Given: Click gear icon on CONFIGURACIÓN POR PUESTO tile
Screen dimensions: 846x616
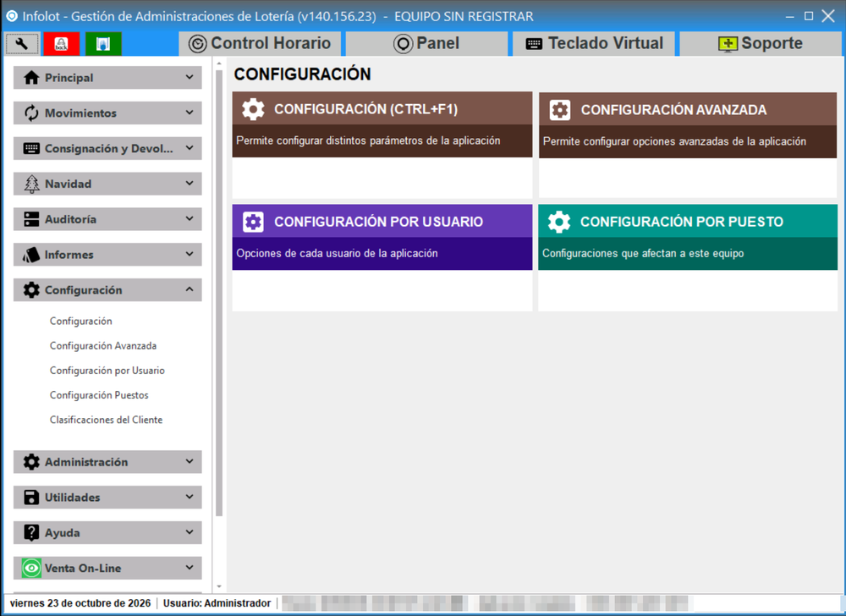Looking at the screenshot, I should click(x=559, y=222).
